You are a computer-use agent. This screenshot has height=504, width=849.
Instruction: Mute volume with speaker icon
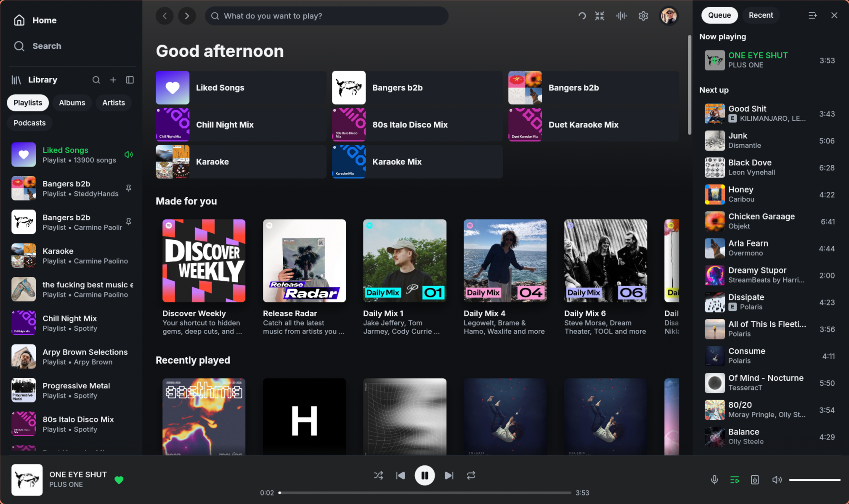click(777, 480)
